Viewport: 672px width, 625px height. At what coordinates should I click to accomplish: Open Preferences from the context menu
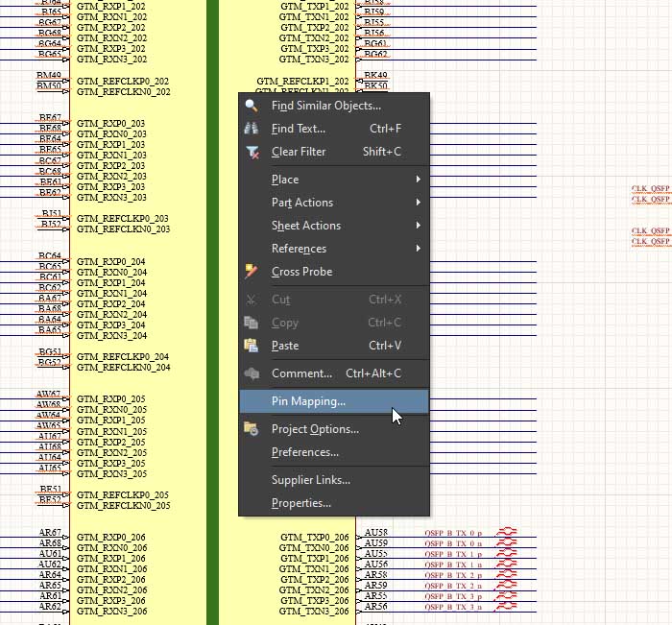coord(304,452)
